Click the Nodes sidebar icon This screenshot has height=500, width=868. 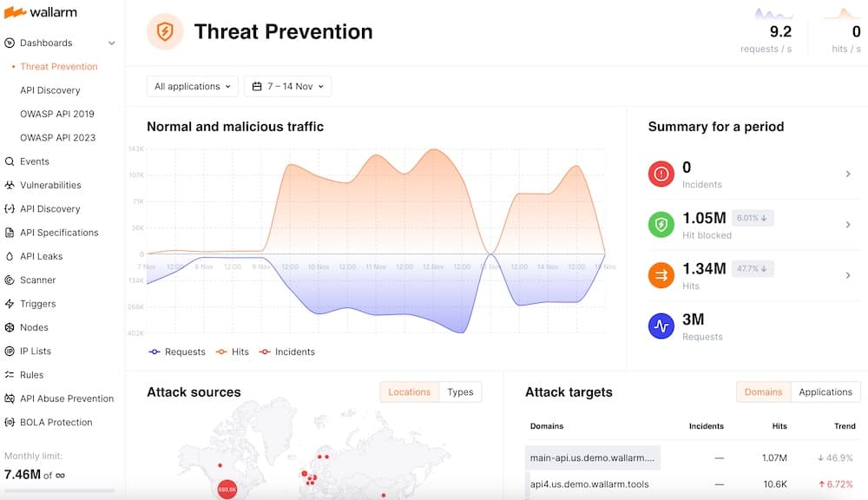coord(10,327)
